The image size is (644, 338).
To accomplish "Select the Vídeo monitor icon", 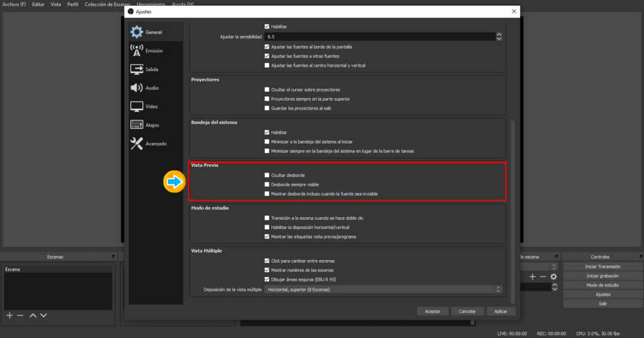I will [x=136, y=106].
